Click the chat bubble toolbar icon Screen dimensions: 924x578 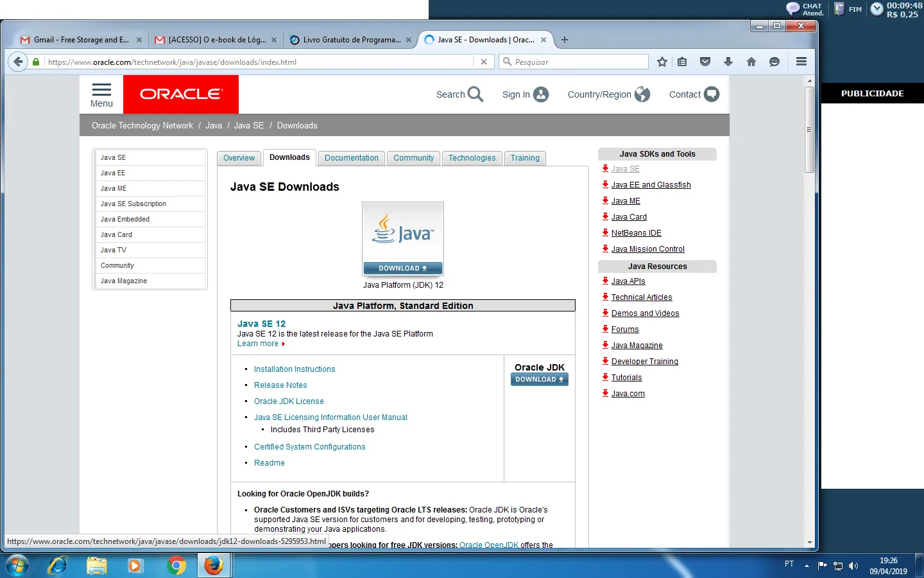pos(774,62)
